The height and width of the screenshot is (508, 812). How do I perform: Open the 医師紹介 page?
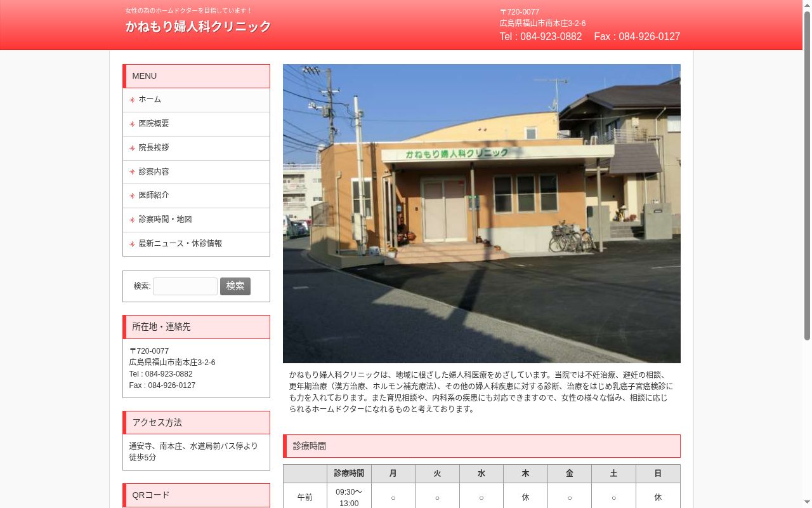[196, 196]
